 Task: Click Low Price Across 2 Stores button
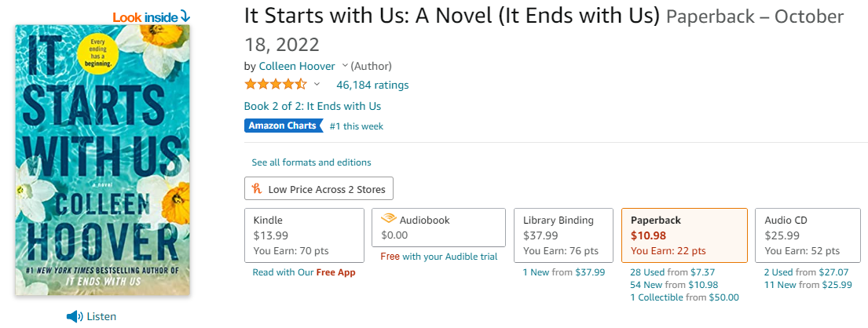(x=319, y=189)
